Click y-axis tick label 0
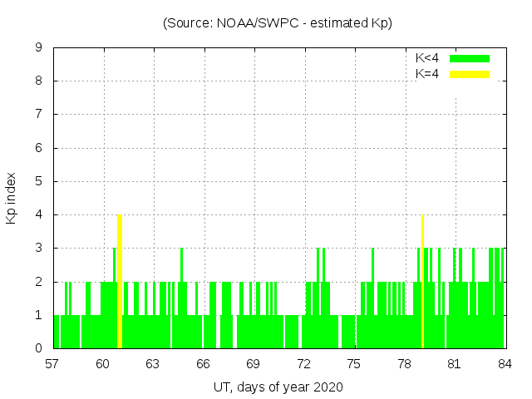The height and width of the screenshot is (399, 532). (x=38, y=348)
